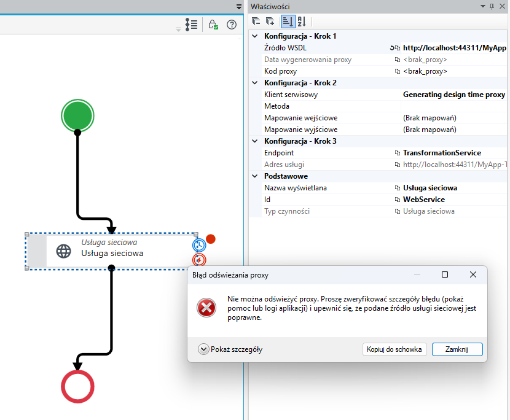Click the refresh icon next to Źródło WSDL
This screenshot has height=420, width=510.
[392, 48]
